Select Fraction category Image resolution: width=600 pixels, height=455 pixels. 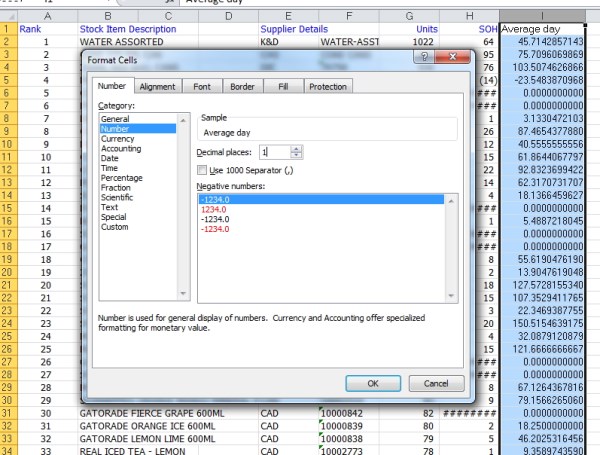click(x=138, y=188)
